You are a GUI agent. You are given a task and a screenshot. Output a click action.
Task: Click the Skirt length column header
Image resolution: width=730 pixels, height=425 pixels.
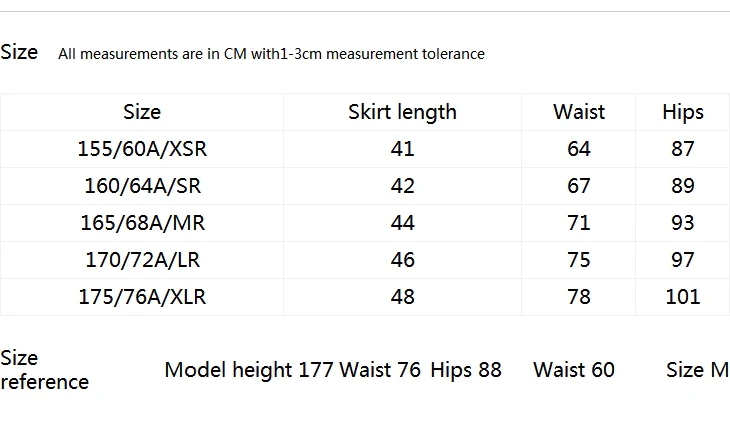pyautogui.click(x=402, y=112)
